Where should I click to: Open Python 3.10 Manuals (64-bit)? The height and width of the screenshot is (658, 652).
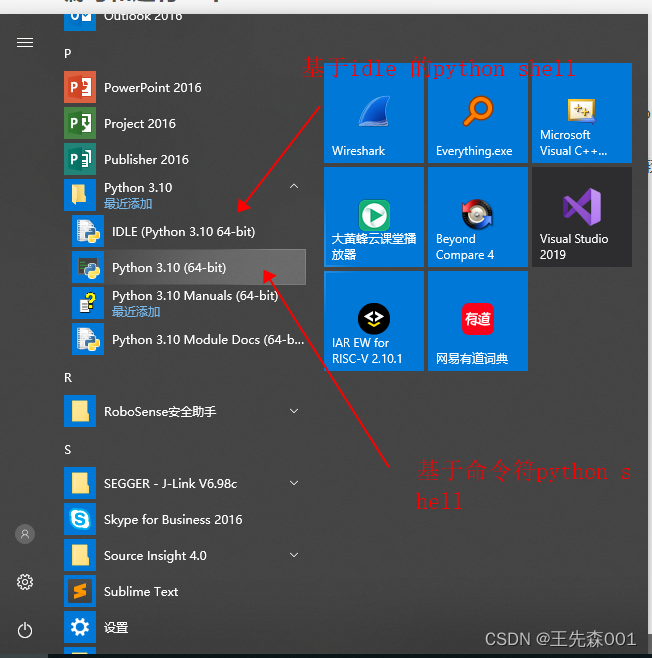click(189, 303)
